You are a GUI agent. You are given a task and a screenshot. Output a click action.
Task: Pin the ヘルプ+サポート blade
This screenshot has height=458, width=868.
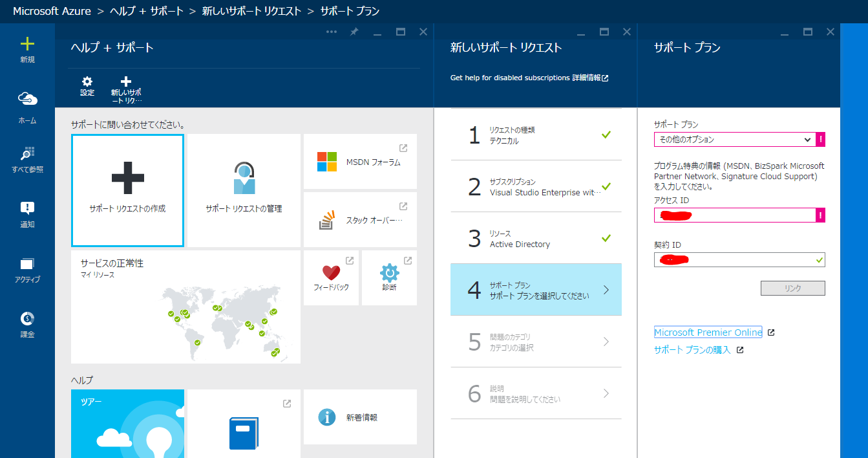[354, 32]
